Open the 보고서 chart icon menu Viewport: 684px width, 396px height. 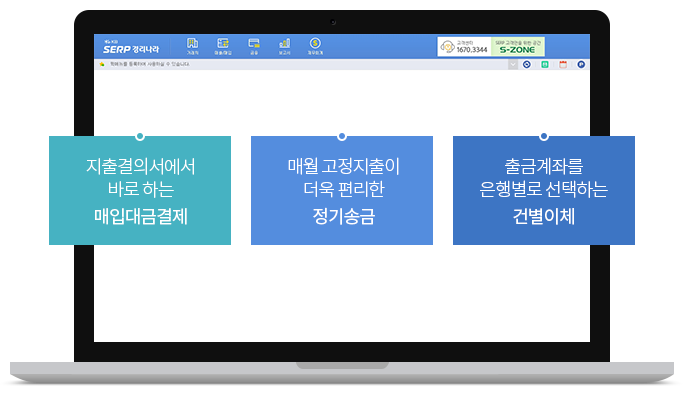284,46
